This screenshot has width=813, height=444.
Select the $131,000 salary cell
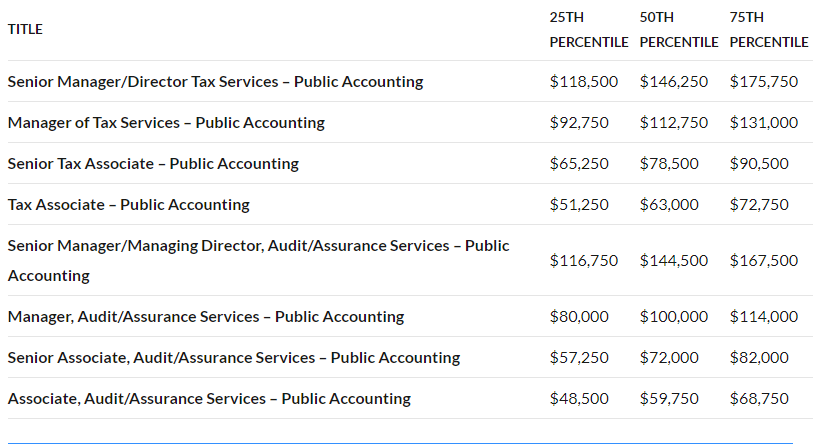(x=764, y=122)
